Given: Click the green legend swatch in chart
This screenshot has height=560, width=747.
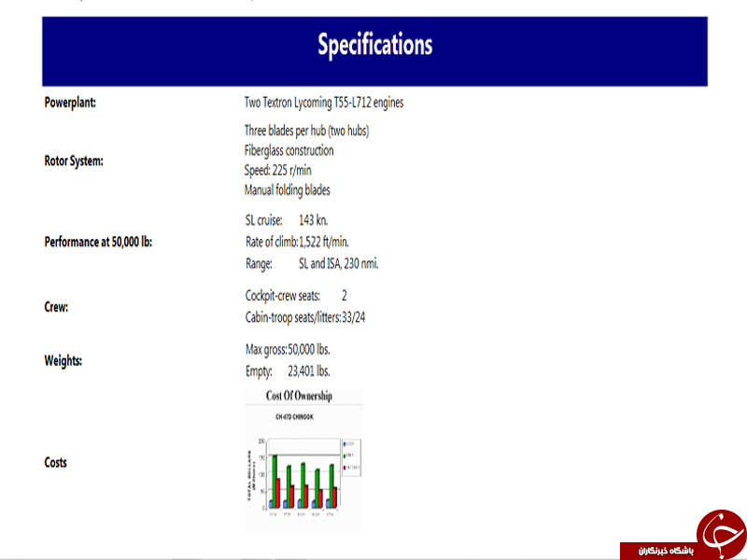Looking at the screenshot, I should click(345, 455).
